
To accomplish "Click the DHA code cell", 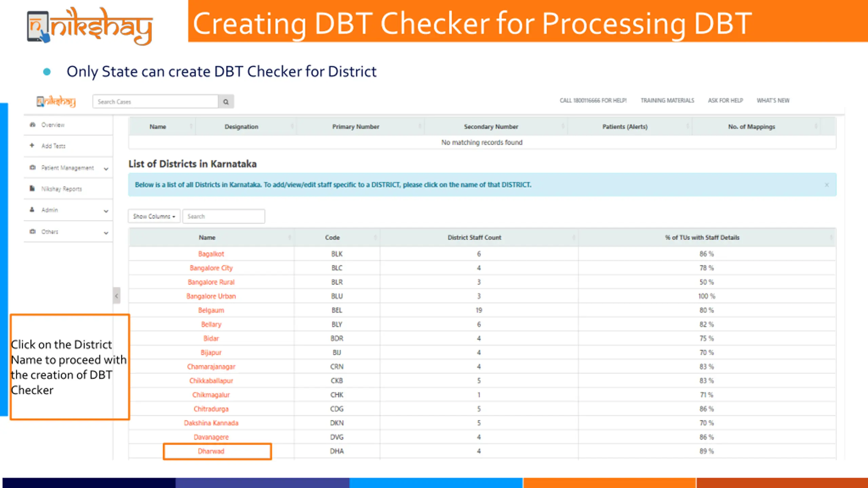I will coord(337,451).
